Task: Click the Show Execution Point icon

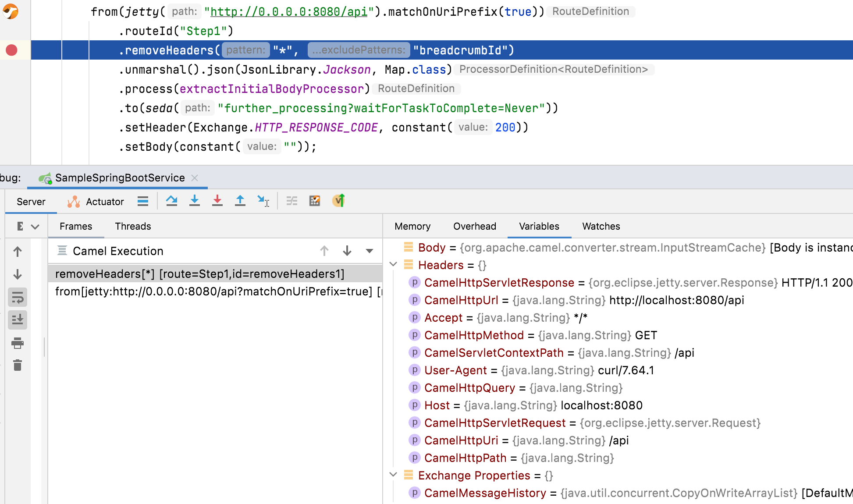Action: 143,201
